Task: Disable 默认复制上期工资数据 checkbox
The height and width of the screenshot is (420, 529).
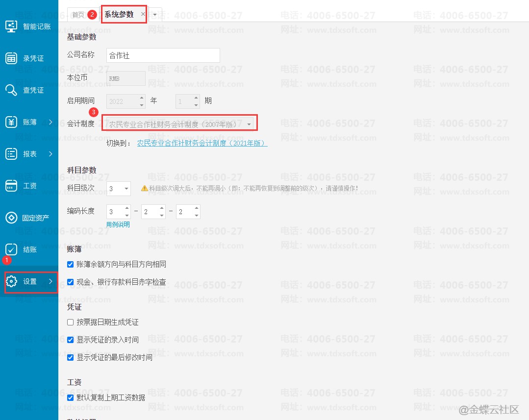Action: (x=71, y=397)
